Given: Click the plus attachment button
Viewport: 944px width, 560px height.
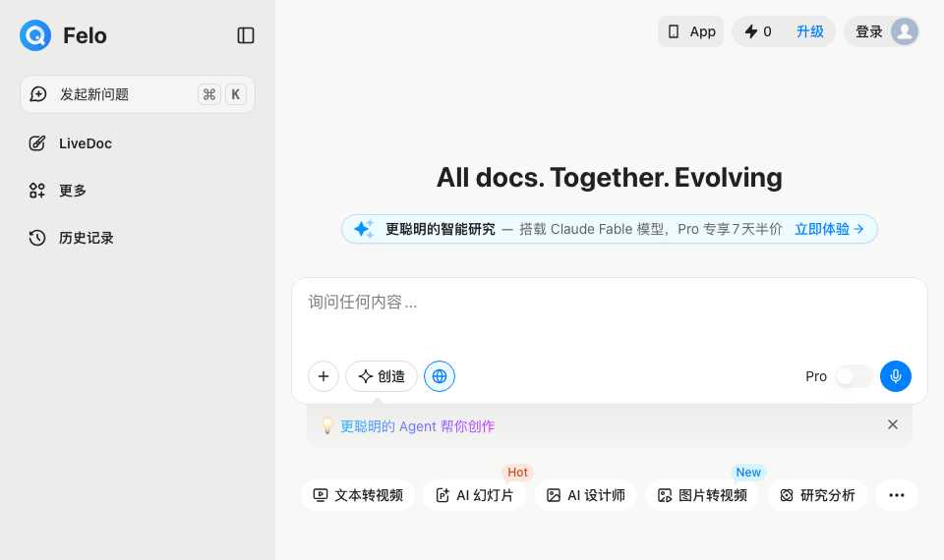Looking at the screenshot, I should 324,376.
